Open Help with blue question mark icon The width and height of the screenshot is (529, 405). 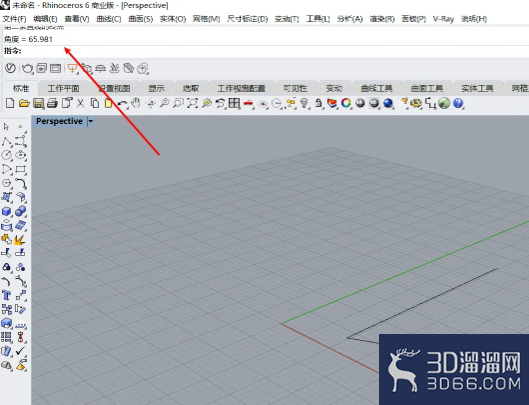pos(458,103)
